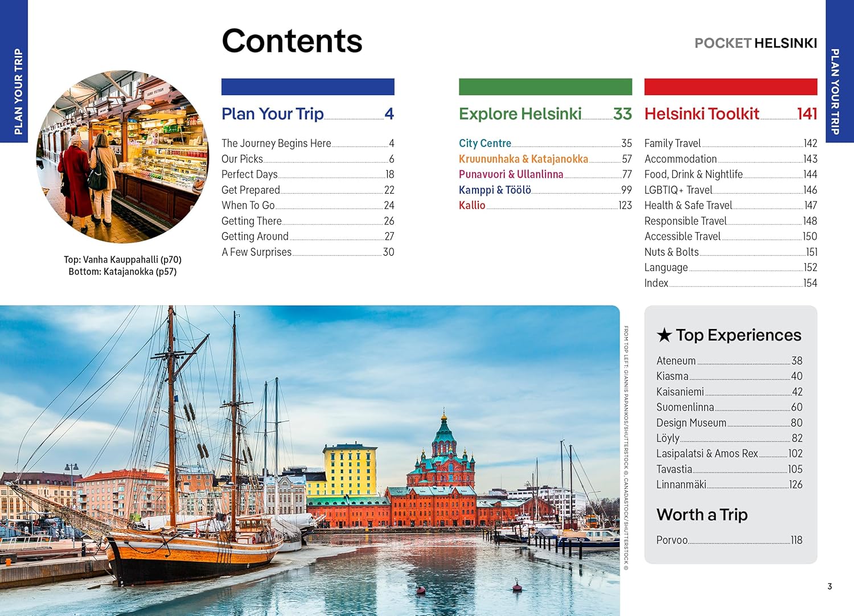This screenshot has height=616, width=854.
Task: Go to Suomenlinna in Top Experiences
Action: (685, 407)
